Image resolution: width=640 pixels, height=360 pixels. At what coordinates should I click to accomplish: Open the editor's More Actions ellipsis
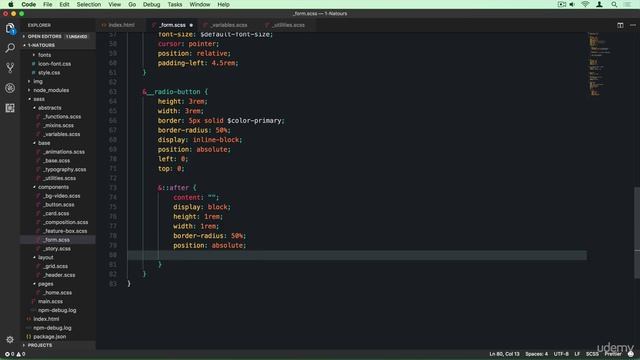coord(633,25)
